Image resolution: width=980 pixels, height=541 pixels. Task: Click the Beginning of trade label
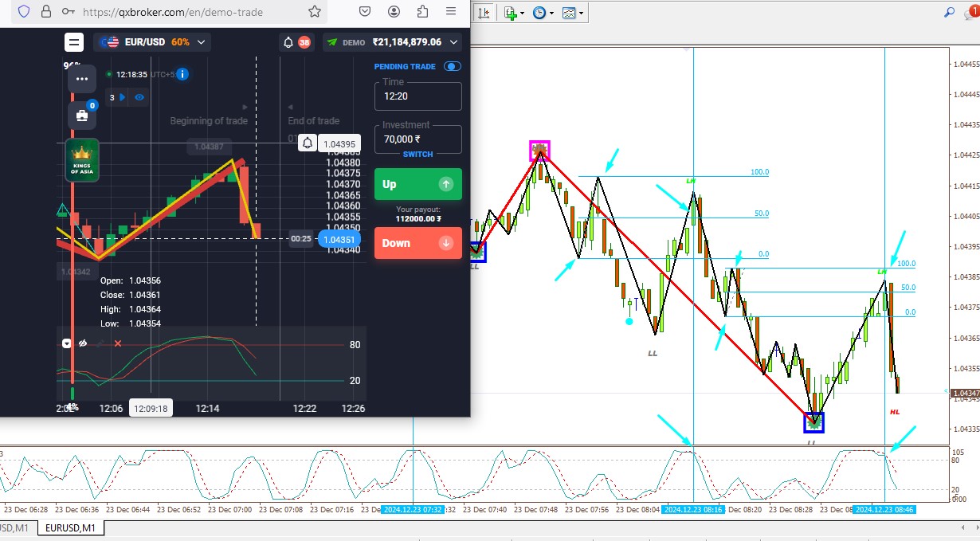(x=209, y=121)
